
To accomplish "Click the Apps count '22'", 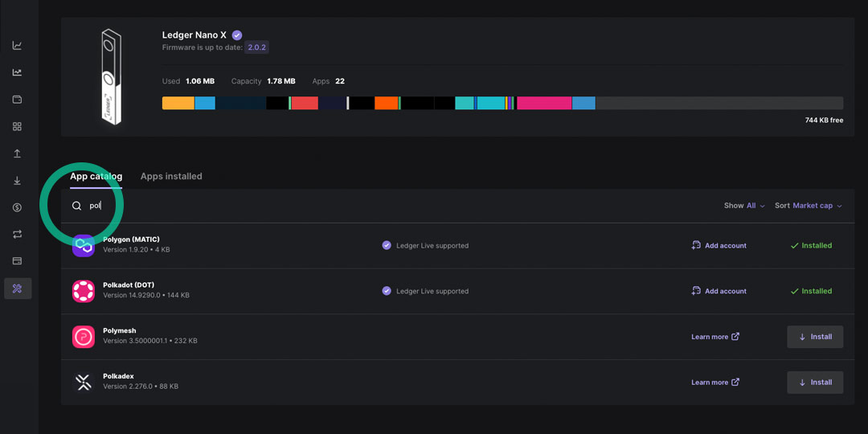I will (340, 81).
